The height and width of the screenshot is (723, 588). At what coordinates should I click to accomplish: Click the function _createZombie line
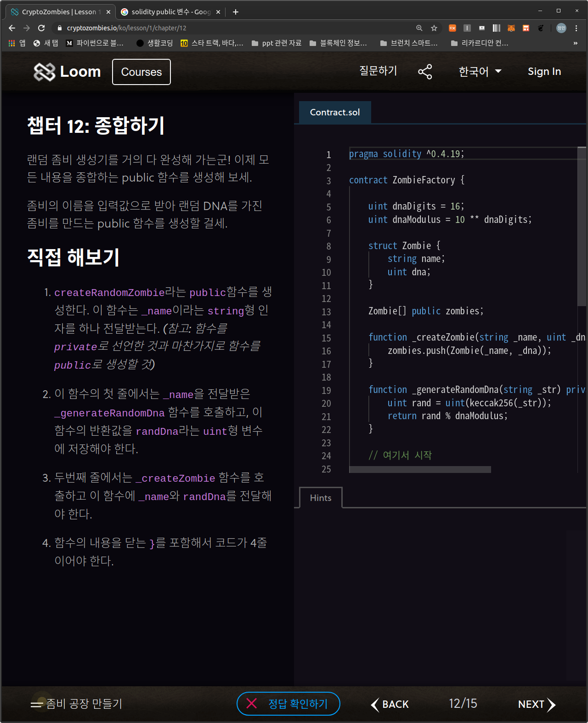(477, 337)
